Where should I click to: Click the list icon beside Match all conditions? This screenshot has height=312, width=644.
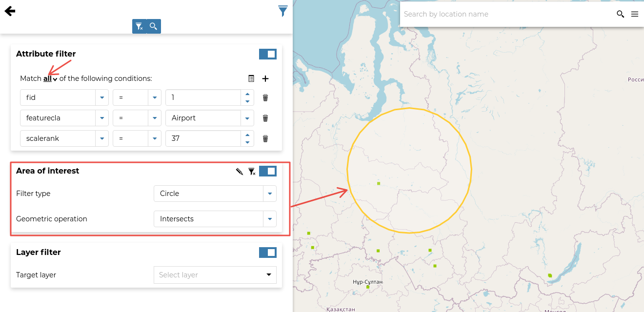click(x=251, y=78)
